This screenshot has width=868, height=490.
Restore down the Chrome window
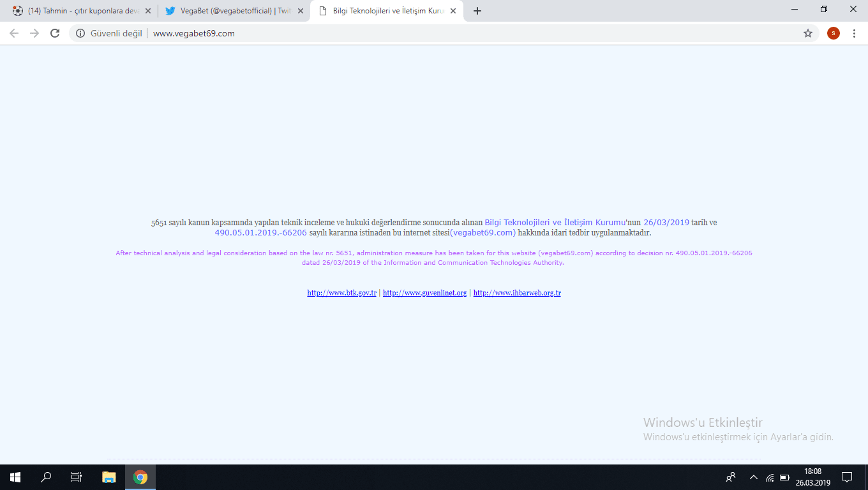click(824, 10)
